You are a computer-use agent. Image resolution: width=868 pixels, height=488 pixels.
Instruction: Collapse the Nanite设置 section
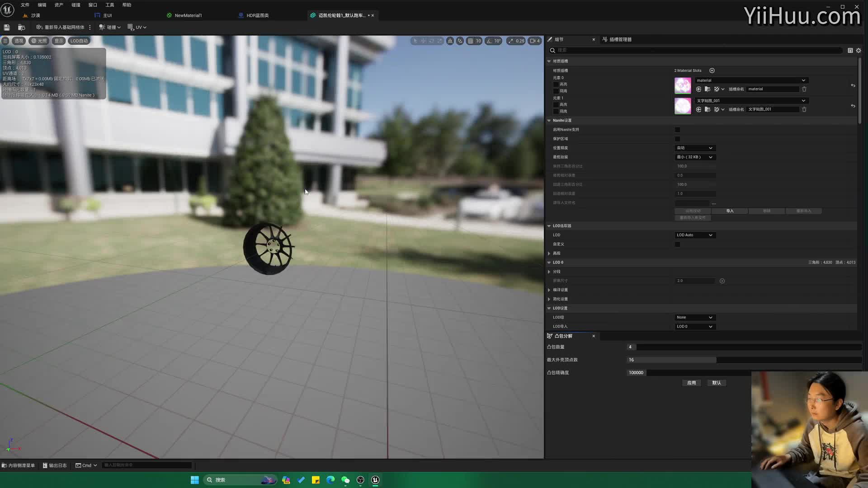coord(549,121)
